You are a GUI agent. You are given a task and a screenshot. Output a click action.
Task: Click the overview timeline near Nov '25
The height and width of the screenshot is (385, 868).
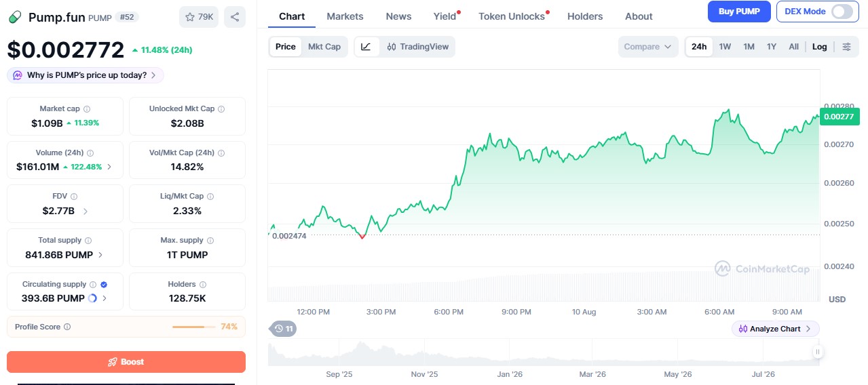pos(424,352)
